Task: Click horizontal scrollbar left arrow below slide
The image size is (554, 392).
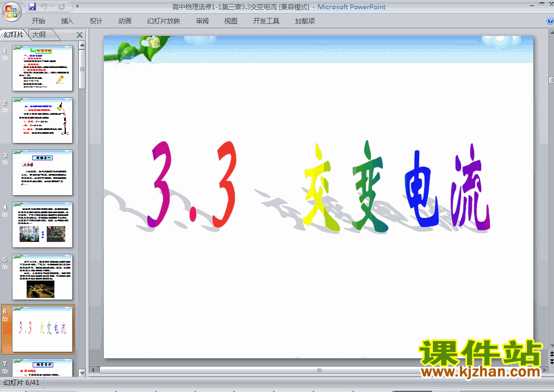Action: click(94, 370)
